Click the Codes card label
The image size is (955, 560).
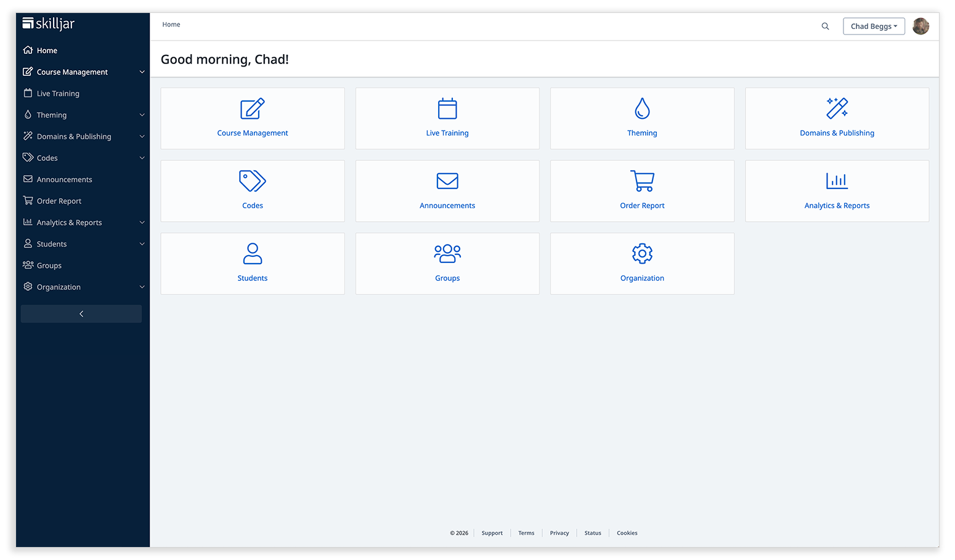(253, 206)
